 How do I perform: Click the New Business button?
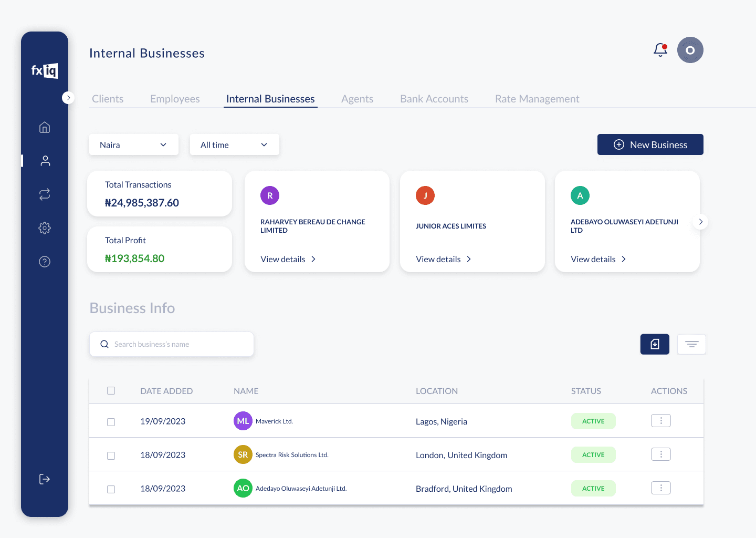650,144
